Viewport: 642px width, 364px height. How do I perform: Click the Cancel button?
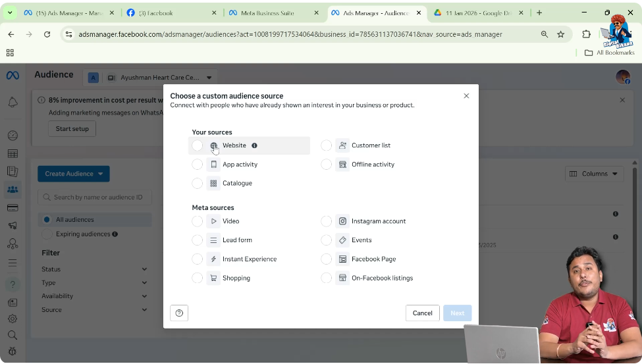coord(423,313)
